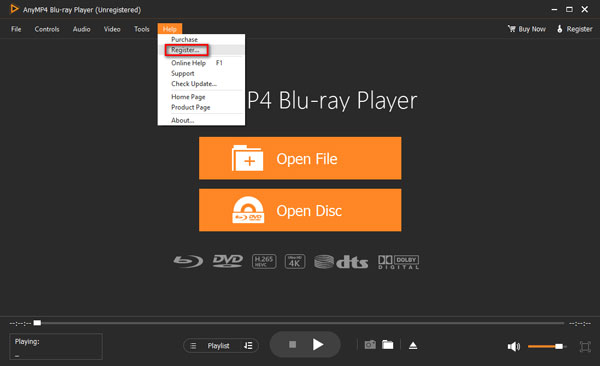Viewport: 600px width, 366px height.
Task: Click the volume slider handle
Action: 559,346
